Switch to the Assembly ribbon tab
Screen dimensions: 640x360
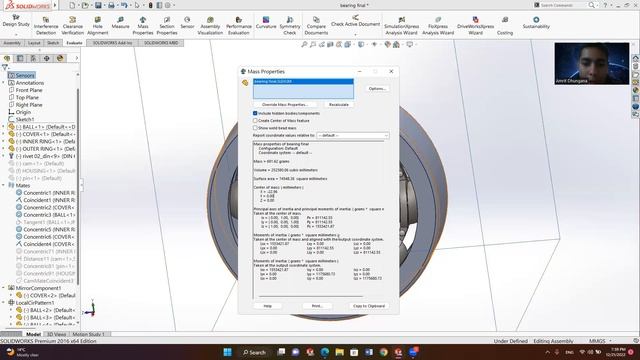12,43
